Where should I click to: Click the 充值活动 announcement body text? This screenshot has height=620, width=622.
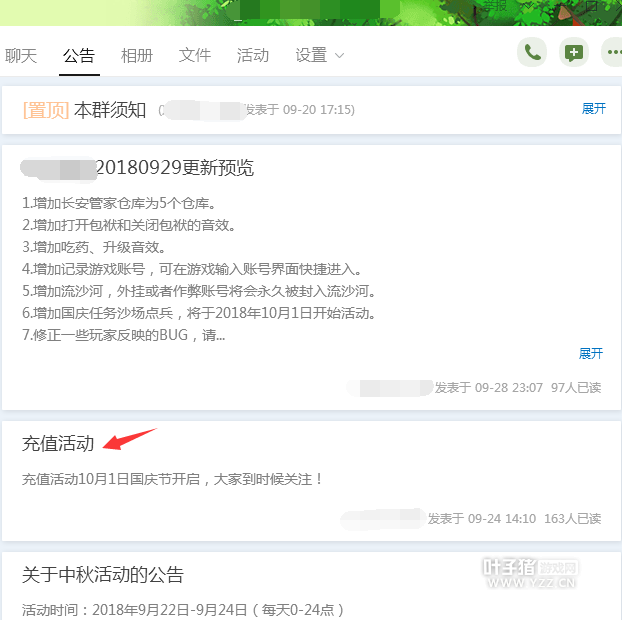(172, 479)
